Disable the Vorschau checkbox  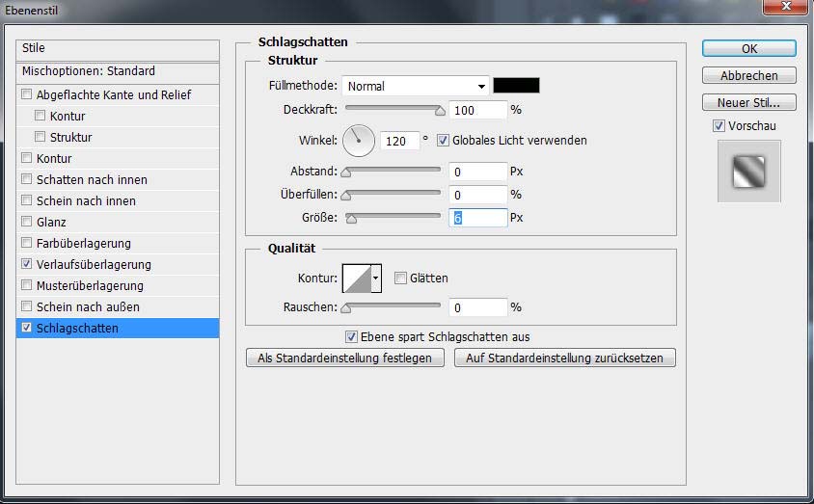(719, 126)
